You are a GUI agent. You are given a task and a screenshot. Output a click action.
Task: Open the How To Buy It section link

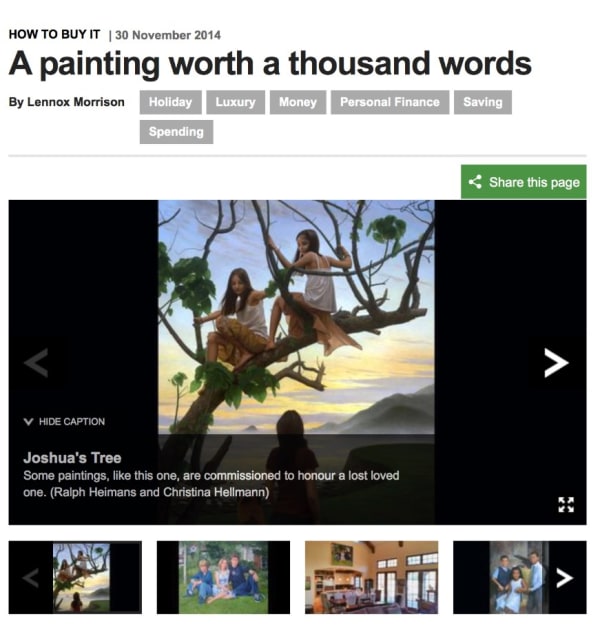point(54,35)
